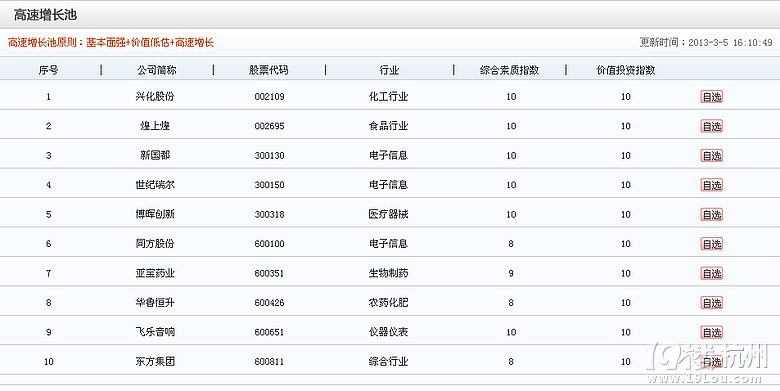
Task: Click stock code 300318
Action: (x=270, y=214)
